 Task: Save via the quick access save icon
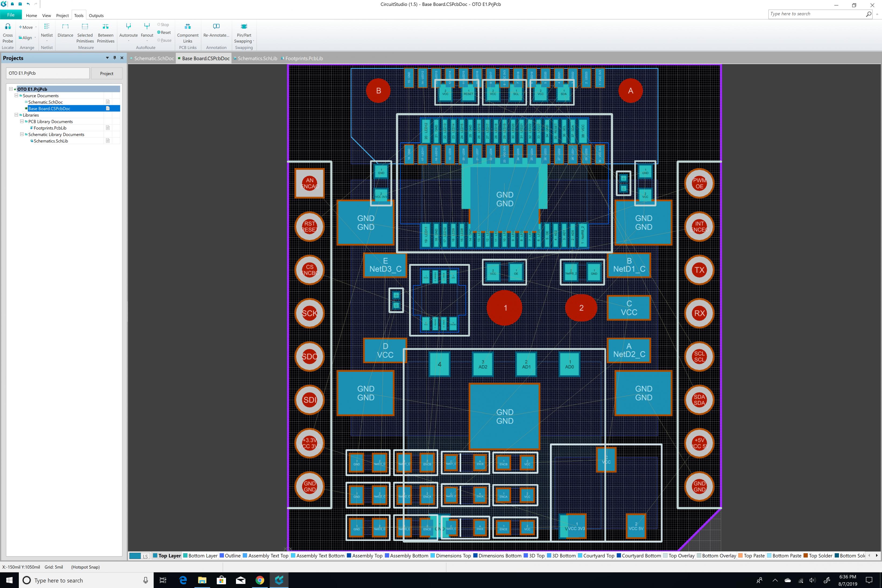coord(20,4)
